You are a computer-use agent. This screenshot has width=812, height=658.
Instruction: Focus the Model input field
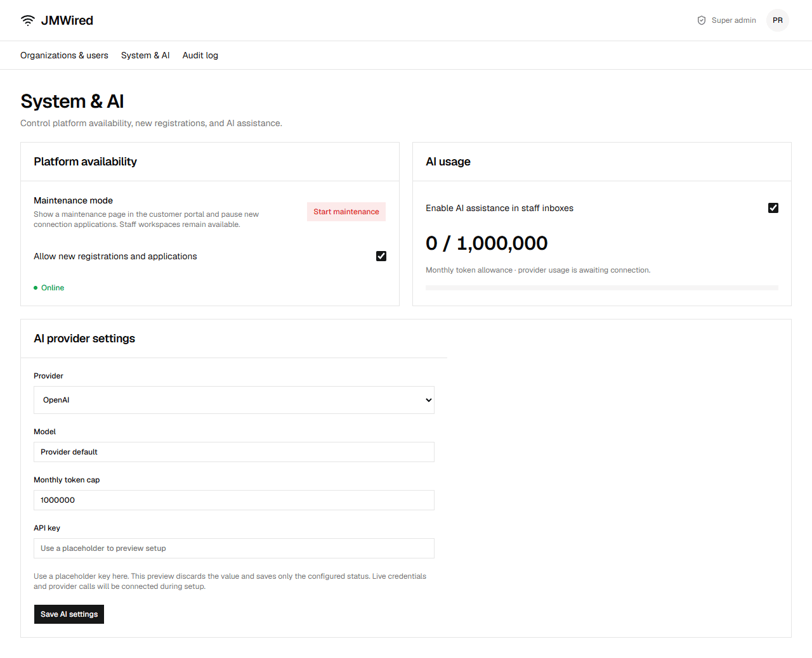pos(234,452)
